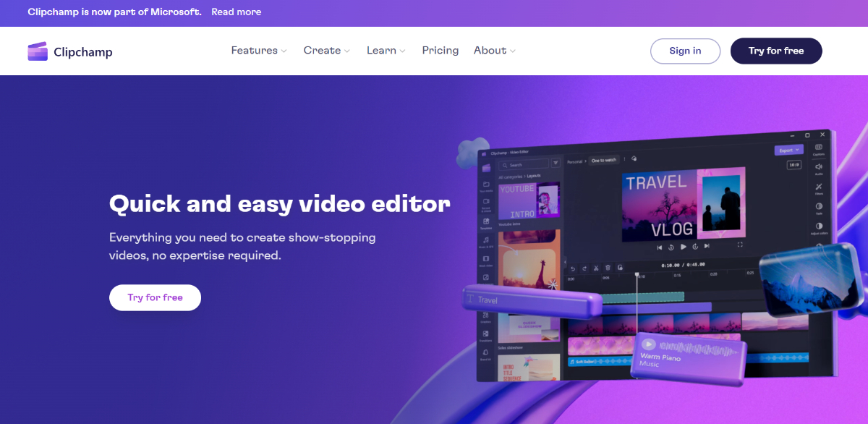This screenshot has width=868, height=424.
Task: Click the play icon on the Warm Piano Music card
Action: pos(649,344)
